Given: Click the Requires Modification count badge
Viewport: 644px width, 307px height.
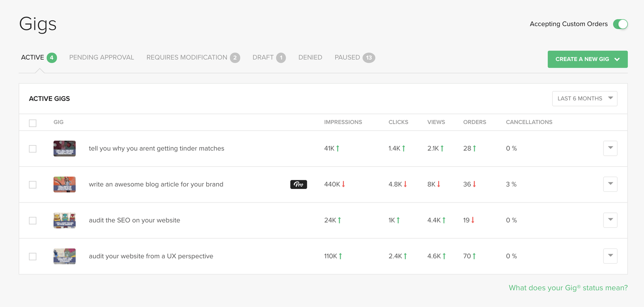Looking at the screenshot, I should coord(235,58).
